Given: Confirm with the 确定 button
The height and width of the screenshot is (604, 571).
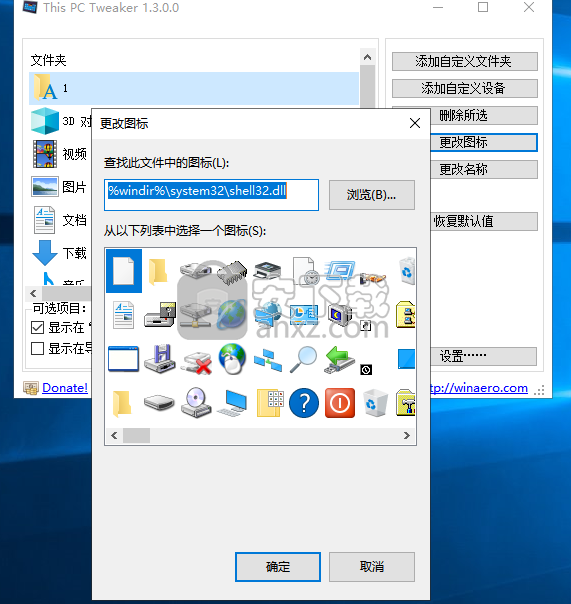Looking at the screenshot, I should coord(278,567).
